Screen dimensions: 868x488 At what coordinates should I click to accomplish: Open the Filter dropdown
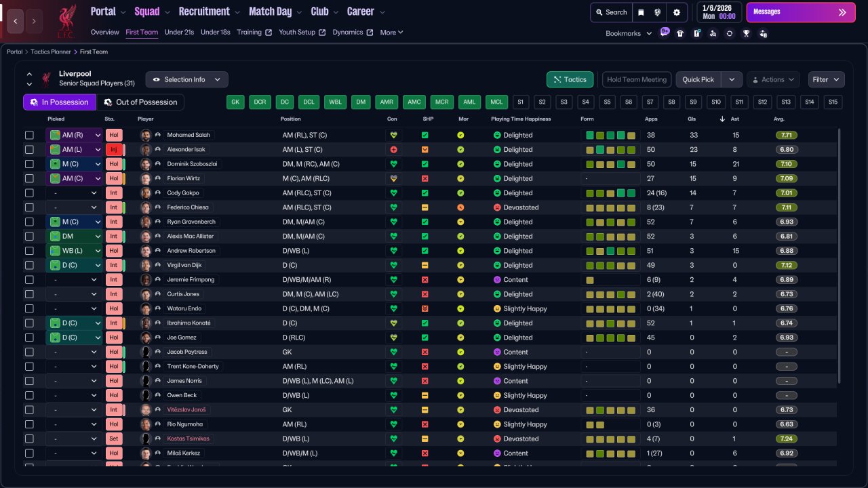(826, 79)
